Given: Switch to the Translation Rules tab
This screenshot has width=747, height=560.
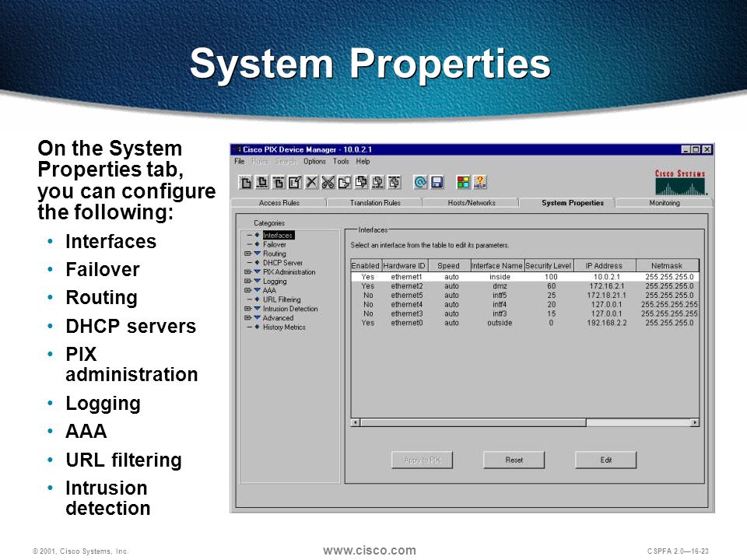Looking at the screenshot, I should [x=375, y=203].
